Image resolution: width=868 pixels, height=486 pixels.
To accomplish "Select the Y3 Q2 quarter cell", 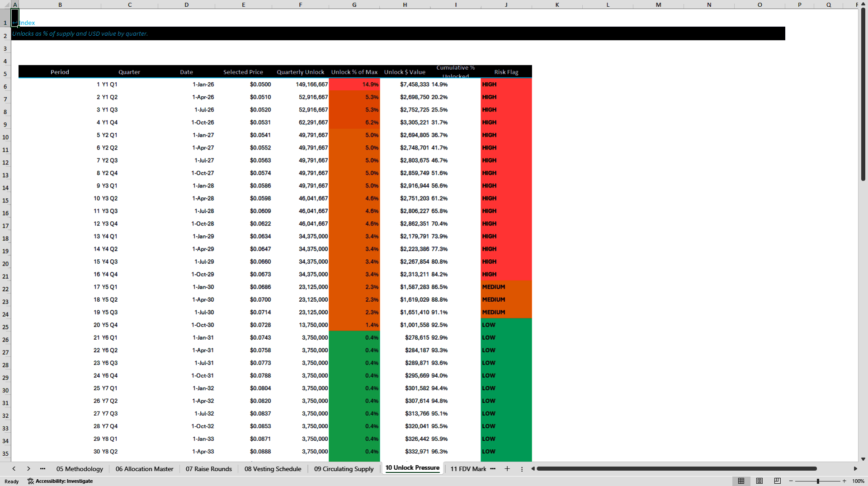I will click(130, 198).
